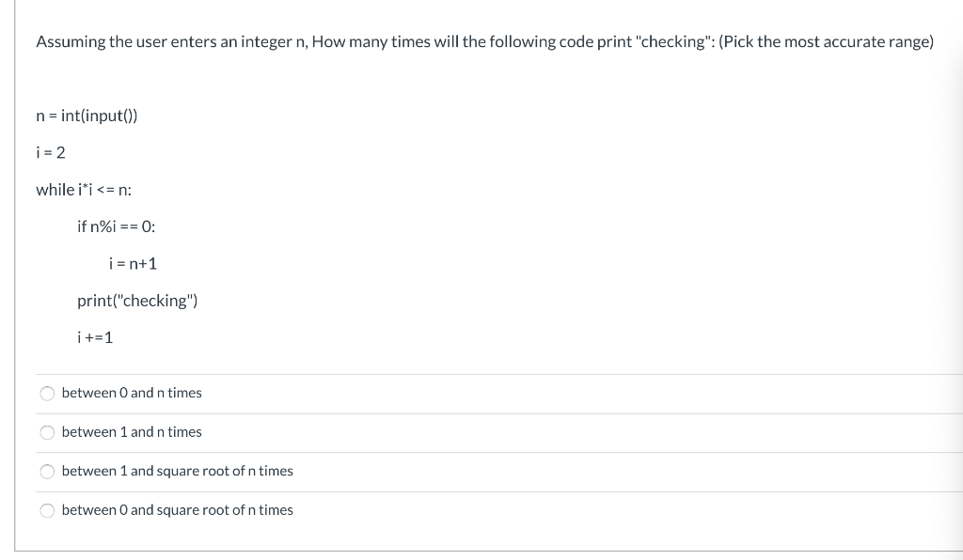Click the phrase "How many times" in the question
The image size is (963, 560).
click(364, 42)
